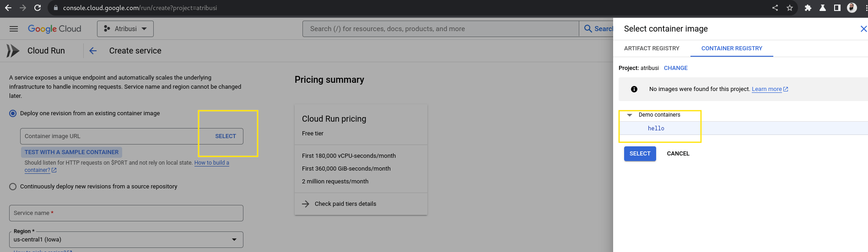
Task: Click the browser address bar URL
Action: 140,8
